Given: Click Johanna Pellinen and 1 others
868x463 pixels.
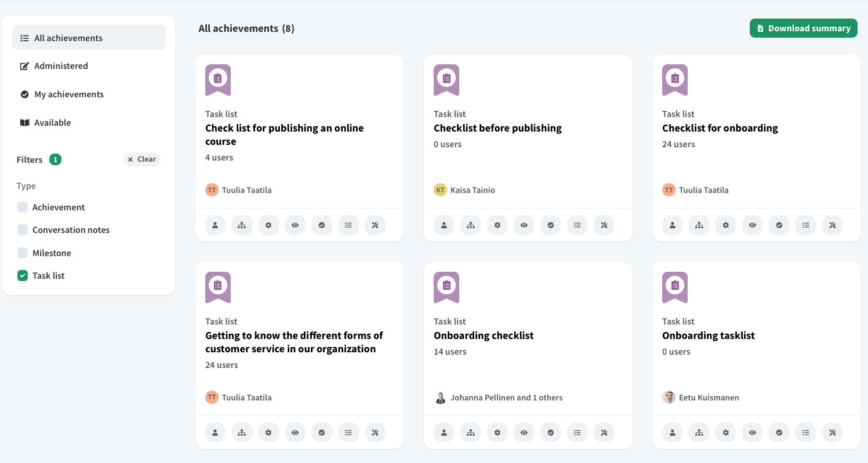Looking at the screenshot, I should tap(507, 398).
